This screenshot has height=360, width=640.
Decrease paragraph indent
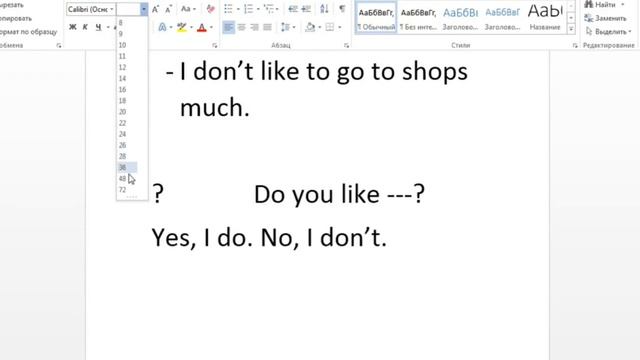(x=293, y=9)
